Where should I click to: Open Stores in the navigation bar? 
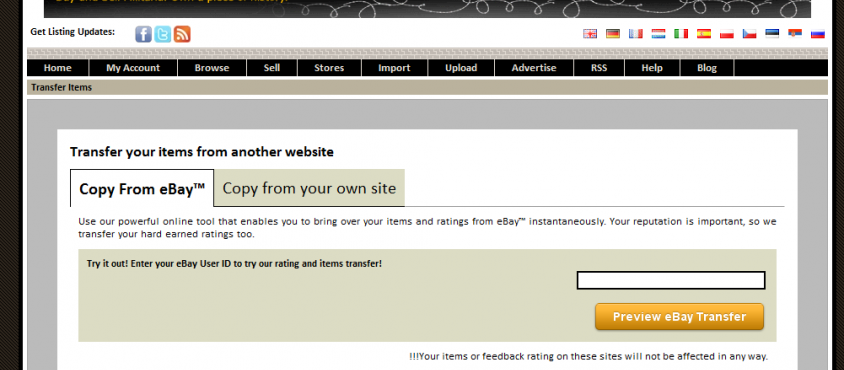point(329,68)
